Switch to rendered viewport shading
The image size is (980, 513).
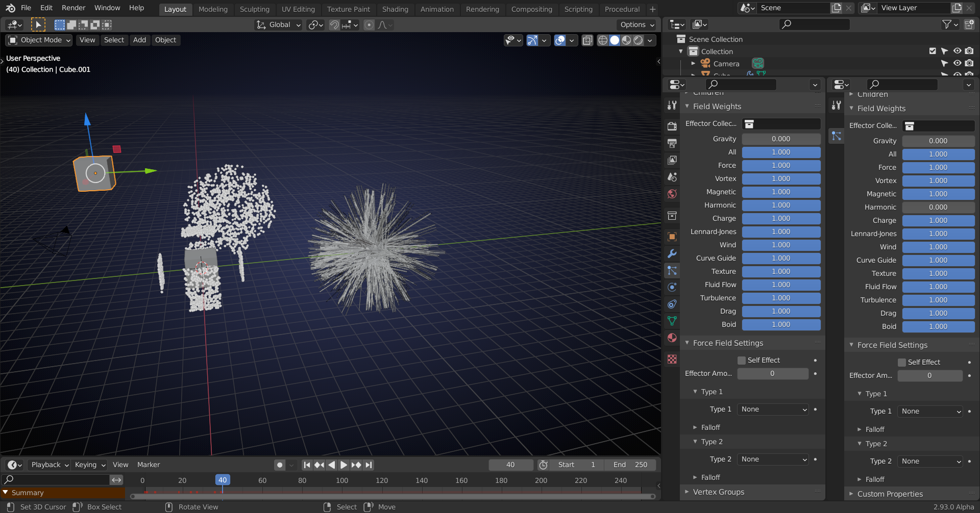click(638, 40)
